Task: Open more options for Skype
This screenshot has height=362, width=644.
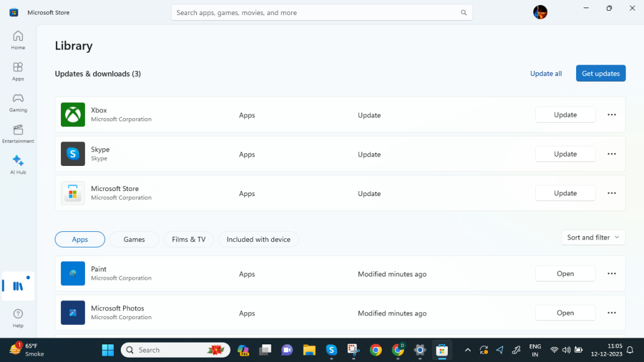Action: pos(611,154)
